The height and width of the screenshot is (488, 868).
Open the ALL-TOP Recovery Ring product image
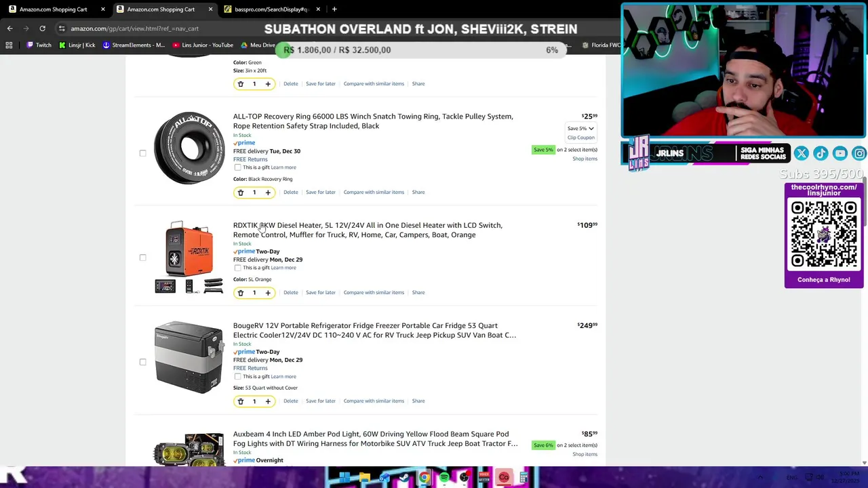189,148
